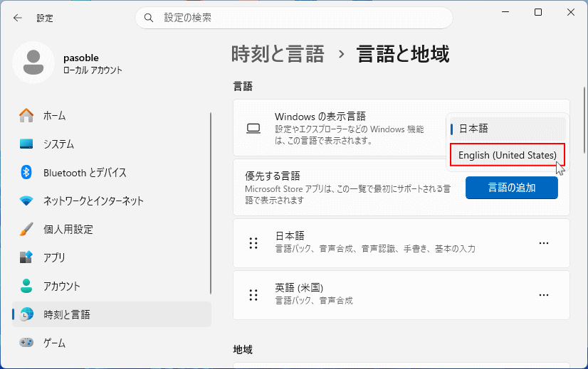Click the アプリ icon in sidebar
This screenshot has height=369, width=588.
tap(26, 257)
